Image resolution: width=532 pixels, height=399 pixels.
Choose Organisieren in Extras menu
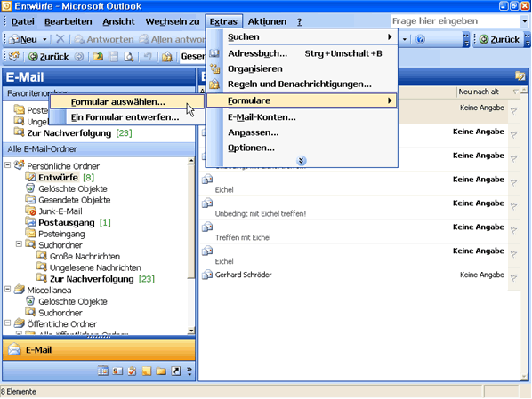(302, 68)
